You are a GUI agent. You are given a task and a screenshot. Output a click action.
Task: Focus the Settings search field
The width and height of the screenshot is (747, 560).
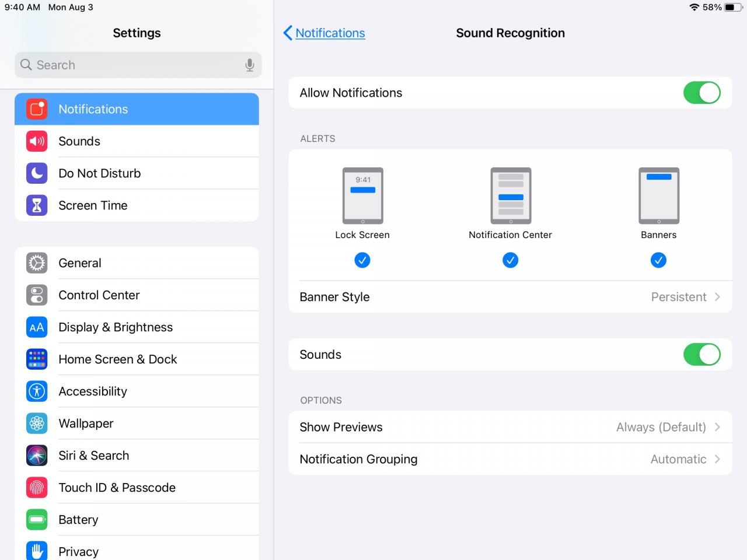138,65
